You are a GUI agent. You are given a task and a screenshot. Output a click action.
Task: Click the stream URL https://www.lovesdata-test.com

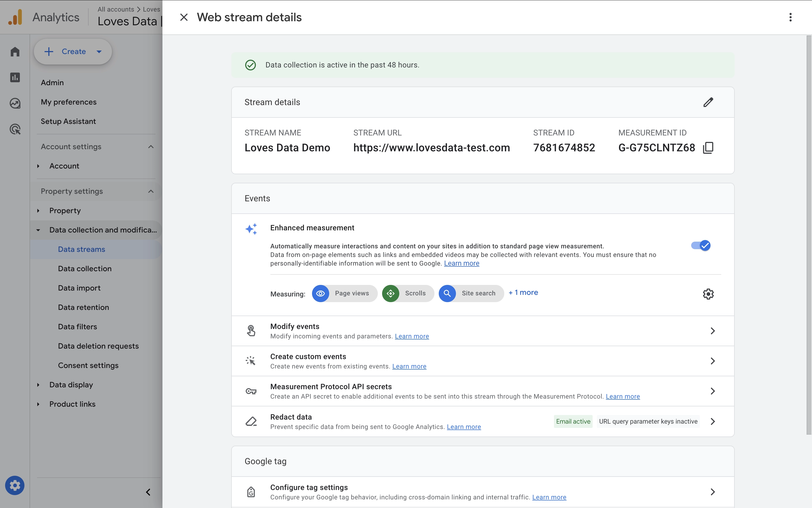click(x=432, y=148)
